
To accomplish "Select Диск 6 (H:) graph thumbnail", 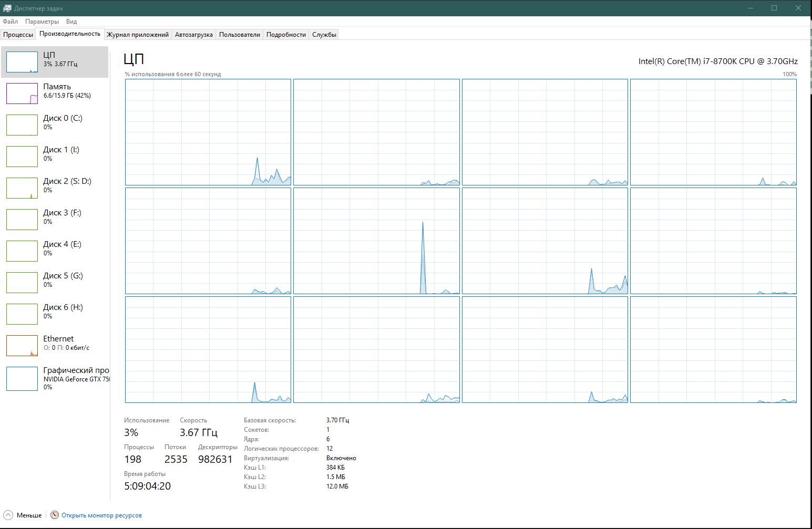I will (x=22, y=314).
